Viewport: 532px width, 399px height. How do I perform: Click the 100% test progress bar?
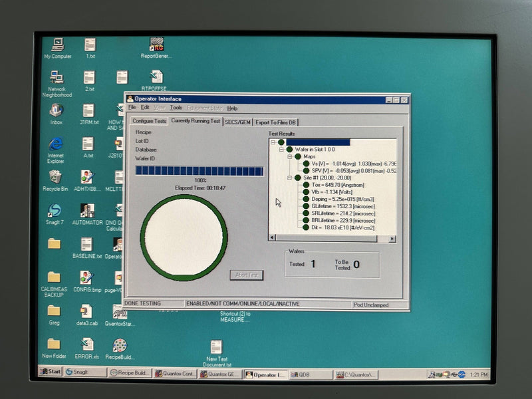tap(196, 171)
